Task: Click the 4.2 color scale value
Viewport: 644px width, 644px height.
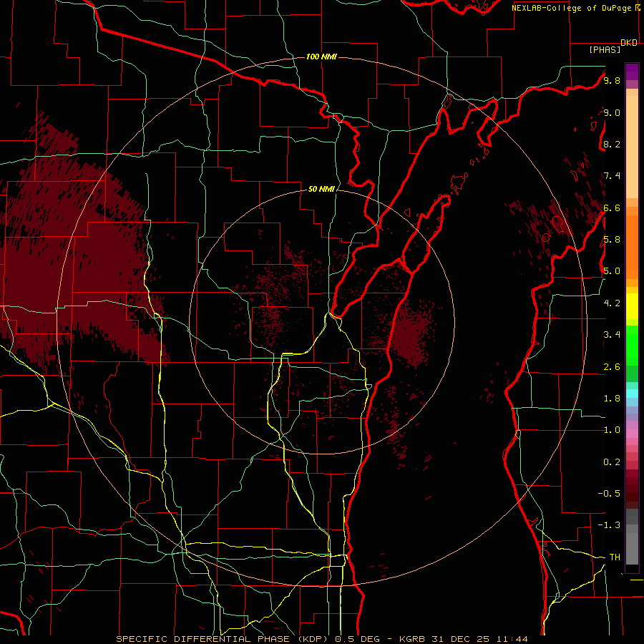Action: [x=612, y=303]
